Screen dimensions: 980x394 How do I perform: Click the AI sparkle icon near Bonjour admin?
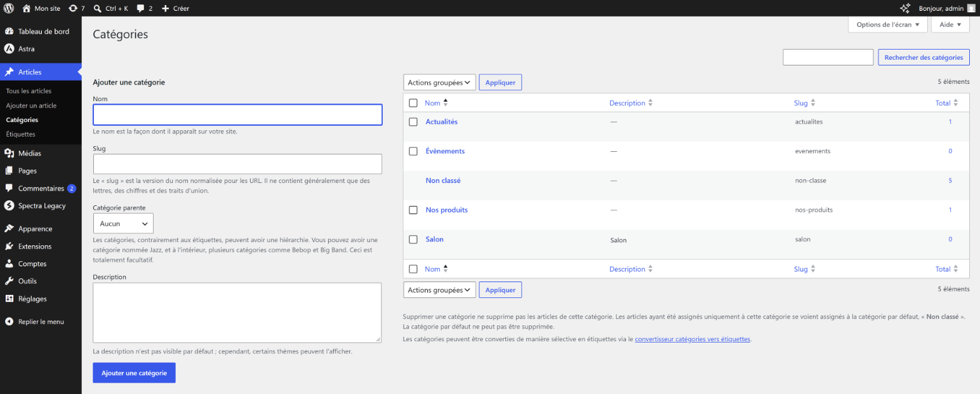pyautogui.click(x=906, y=8)
